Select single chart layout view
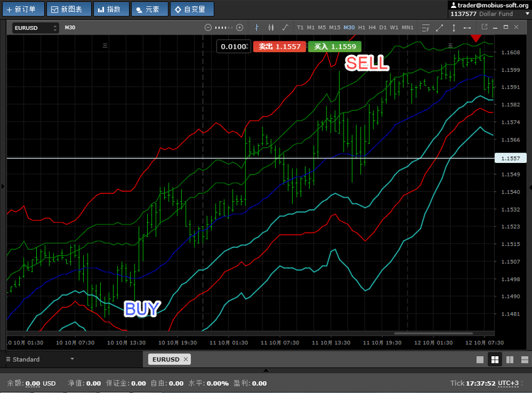The image size is (532, 393). coord(480,360)
